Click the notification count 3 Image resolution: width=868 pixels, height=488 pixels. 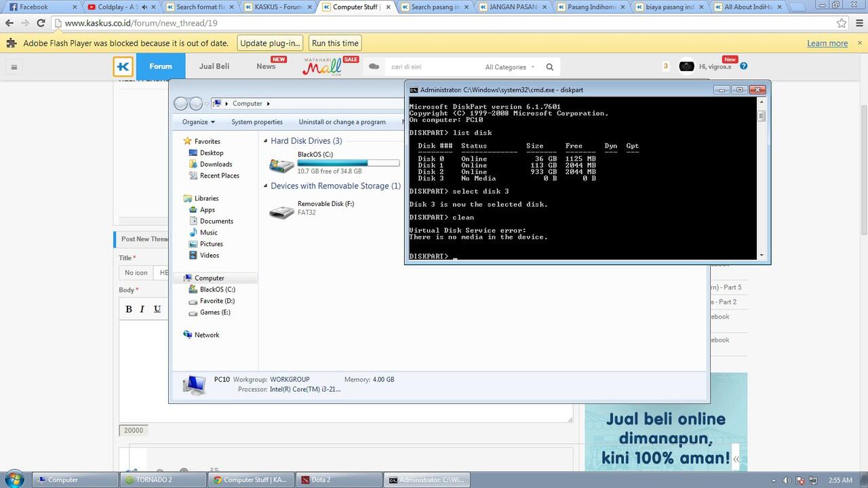[x=665, y=66]
